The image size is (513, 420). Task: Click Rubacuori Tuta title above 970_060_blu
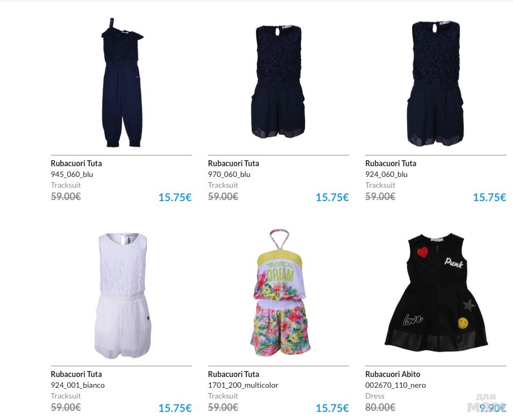[x=233, y=163]
